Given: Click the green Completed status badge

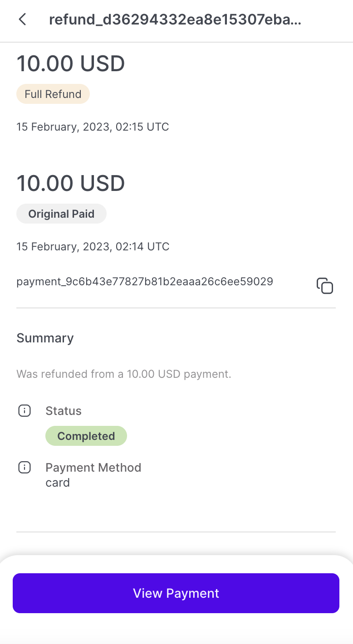Looking at the screenshot, I should [x=86, y=436].
